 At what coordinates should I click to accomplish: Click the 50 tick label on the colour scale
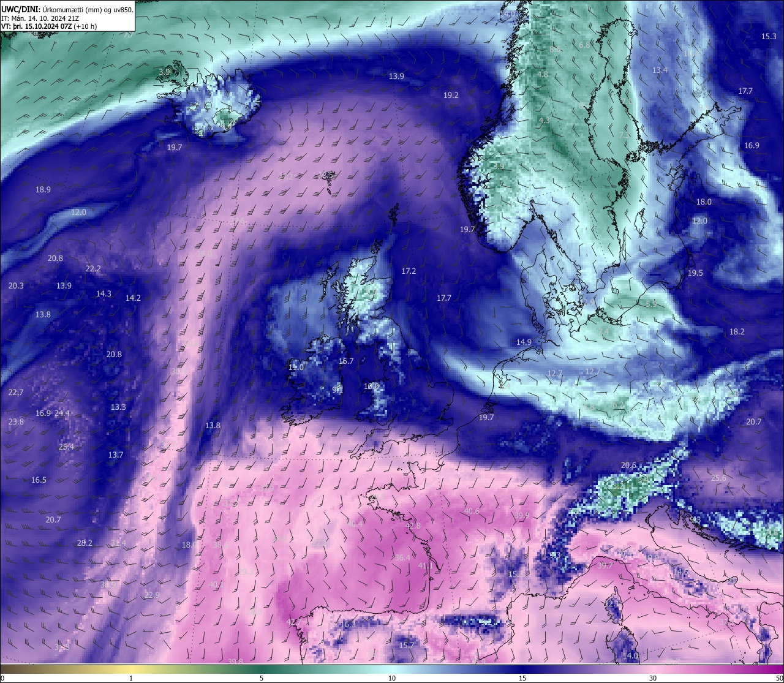coord(779,678)
